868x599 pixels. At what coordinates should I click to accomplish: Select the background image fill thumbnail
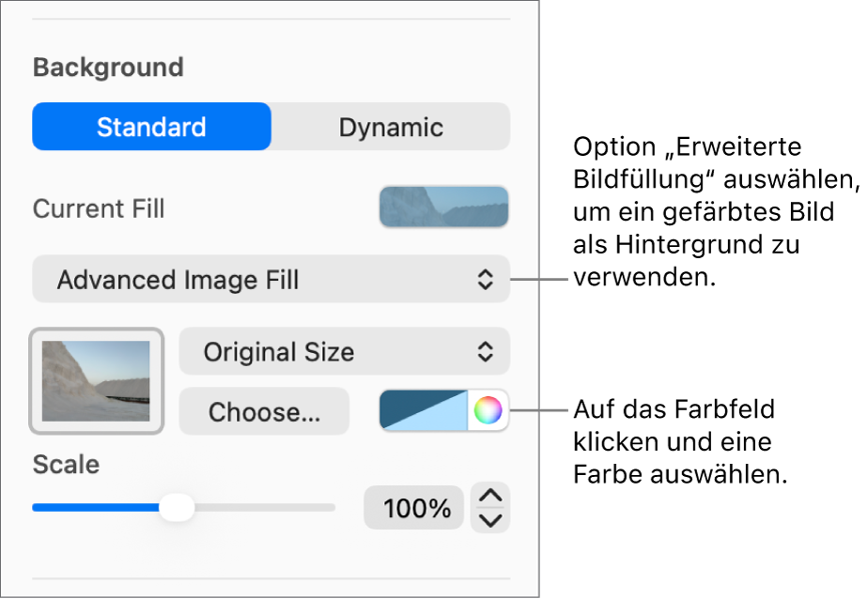[96, 380]
